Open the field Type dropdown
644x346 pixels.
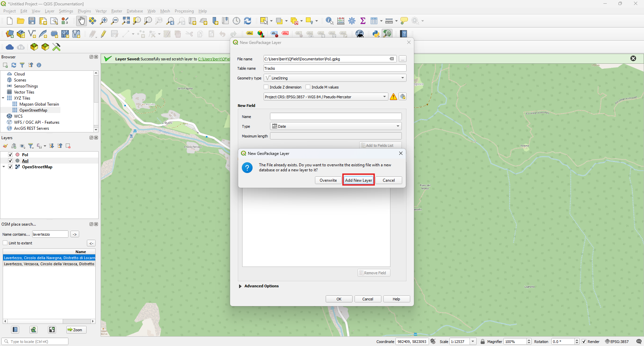click(335, 126)
